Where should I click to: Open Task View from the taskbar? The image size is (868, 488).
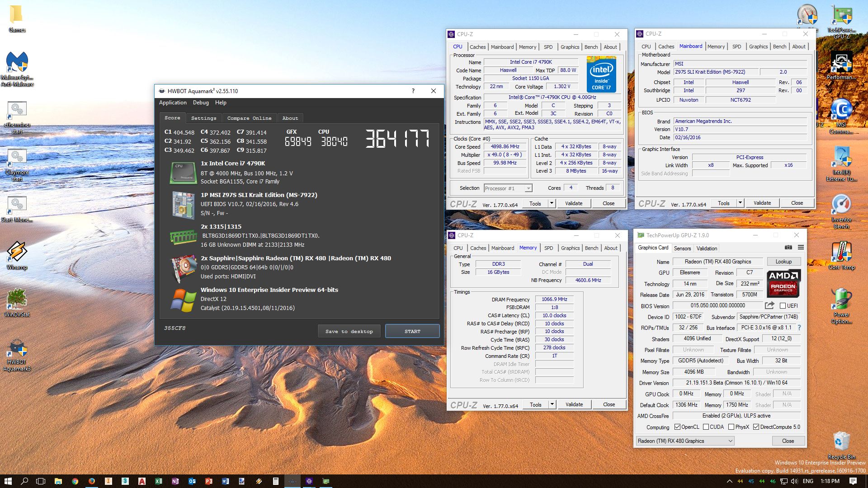click(41, 481)
